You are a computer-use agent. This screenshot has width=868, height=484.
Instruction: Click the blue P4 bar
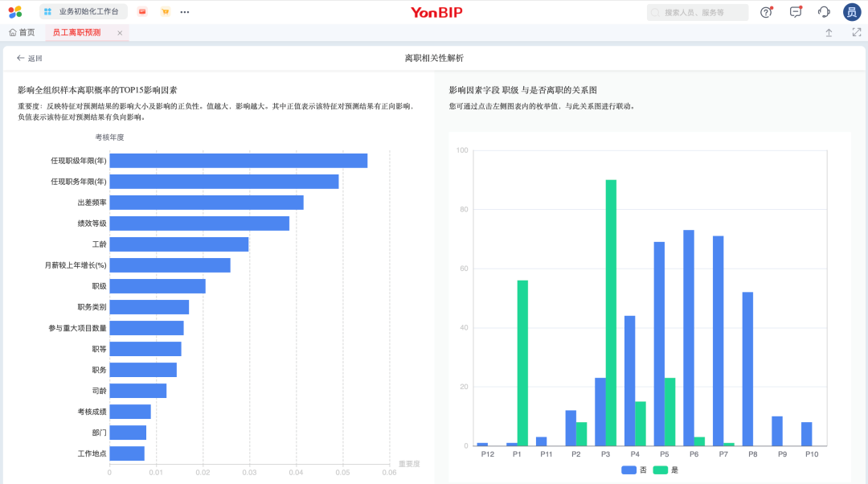click(630, 381)
